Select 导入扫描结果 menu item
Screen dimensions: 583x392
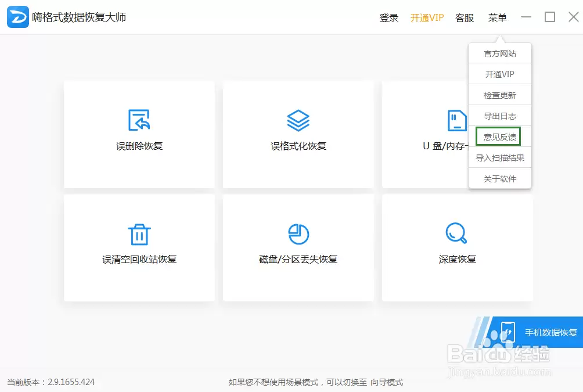pyautogui.click(x=500, y=158)
